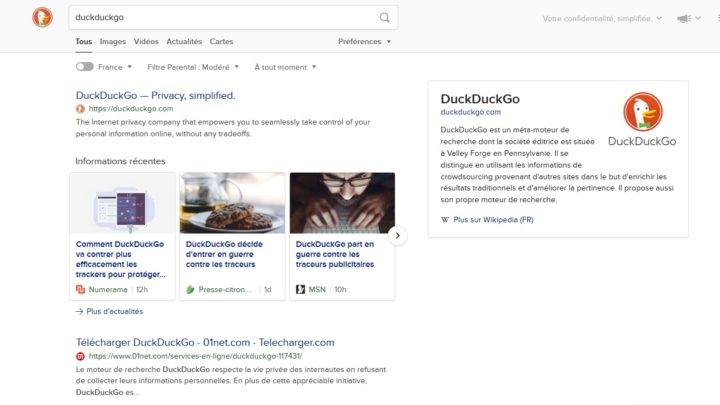Click DuckDuckGo title in info panel
Image resolution: width=720 pixels, height=405 pixels.
(480, 99)
